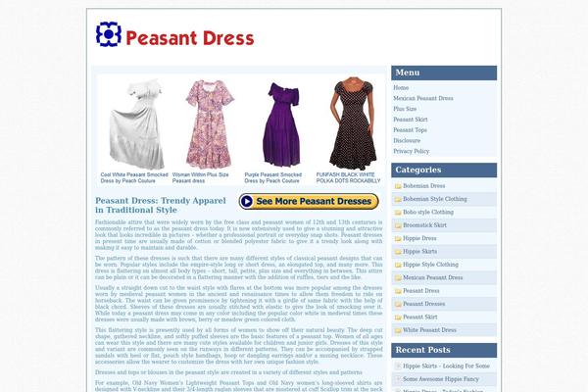
Task: Click Purple Peasant Smocked Dress caption
Action: click(273, 177)
